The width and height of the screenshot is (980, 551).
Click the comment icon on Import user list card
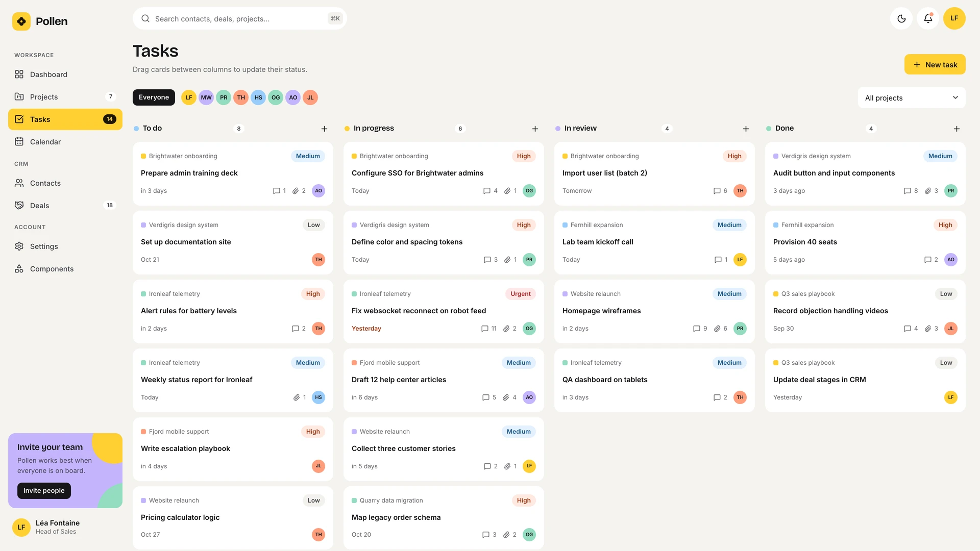(717, 191)
